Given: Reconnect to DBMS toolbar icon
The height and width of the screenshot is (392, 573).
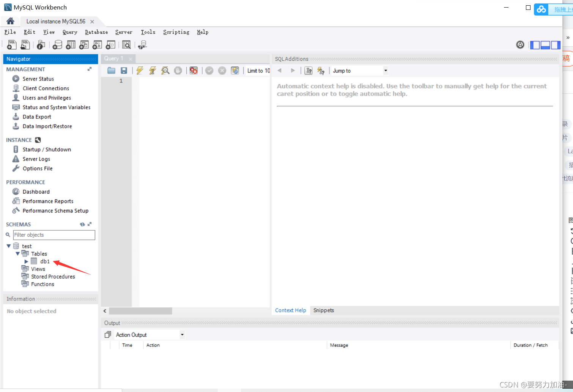Looking at the screenshot, I should (143, 45).
